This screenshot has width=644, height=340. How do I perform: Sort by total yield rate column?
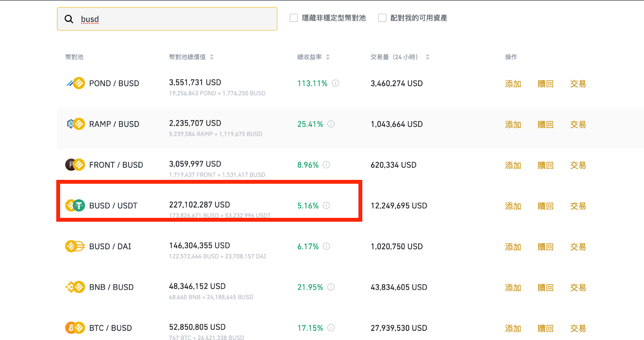(x=328, y=57)
